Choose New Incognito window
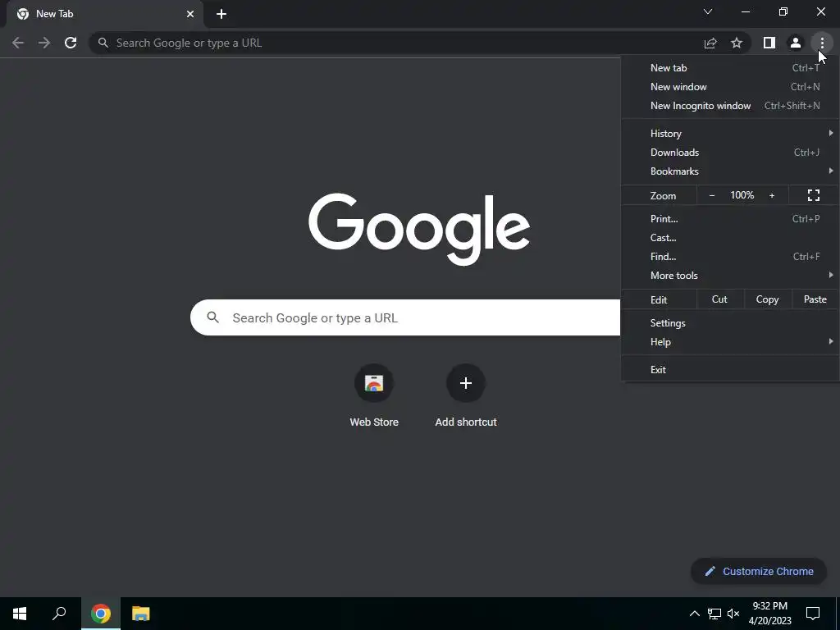Screen dimensions: 840x630 pyautogui.click(x=730, y=106)
